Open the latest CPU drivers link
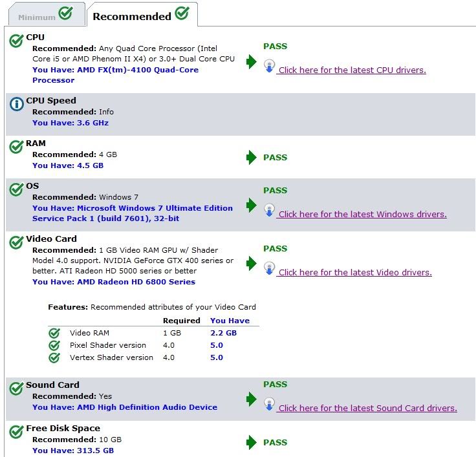The height and width of the screenshot is (457, 476). 352,70
